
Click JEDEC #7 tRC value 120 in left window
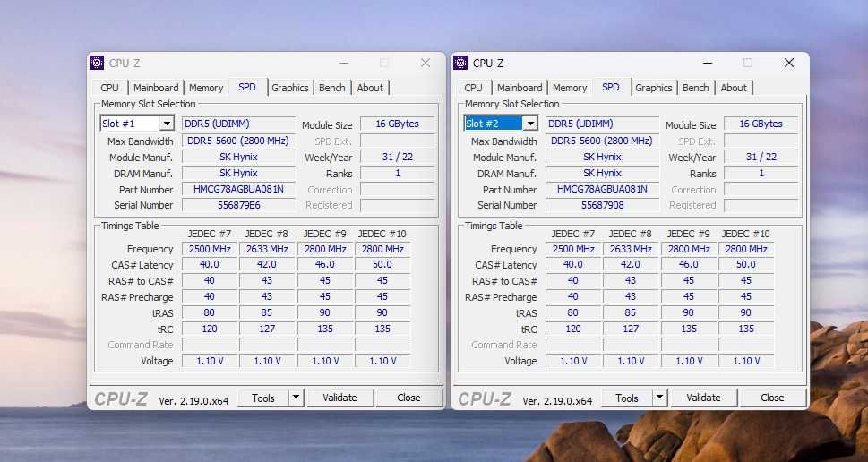pos(210,329)
